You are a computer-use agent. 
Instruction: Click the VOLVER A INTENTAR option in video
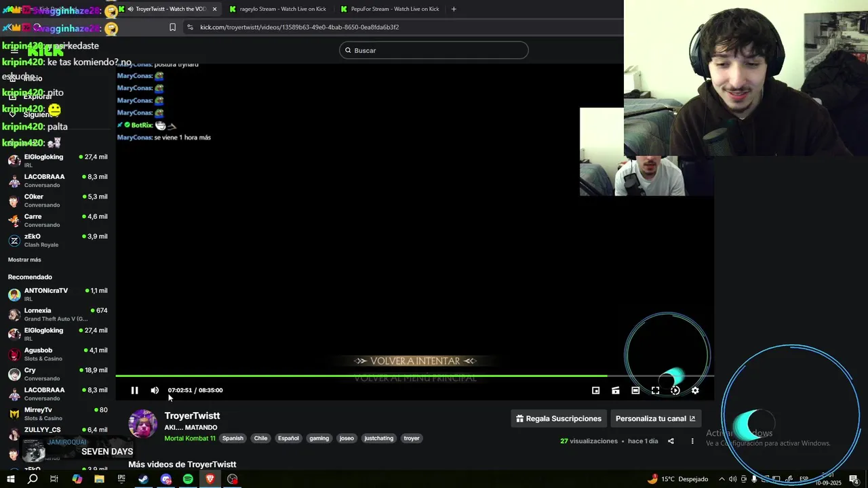point(415,361)
